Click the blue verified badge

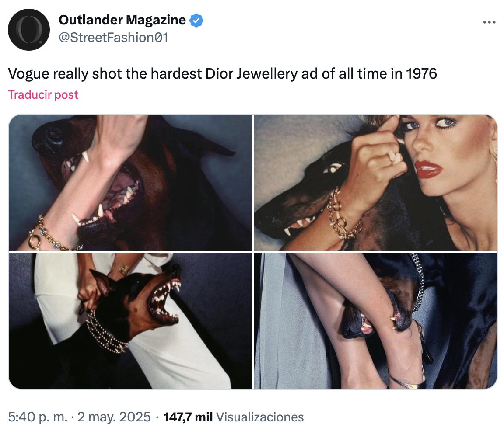click(x=196, y=20)
